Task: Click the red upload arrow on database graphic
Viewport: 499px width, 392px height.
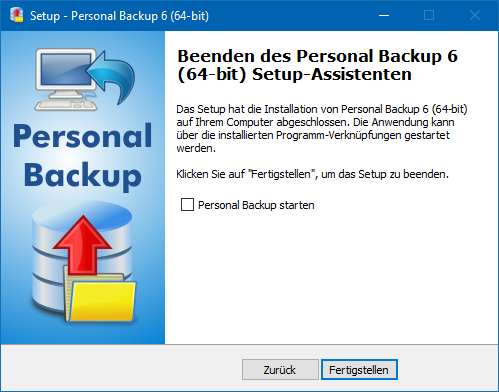Action: click(x=82, y=245)
